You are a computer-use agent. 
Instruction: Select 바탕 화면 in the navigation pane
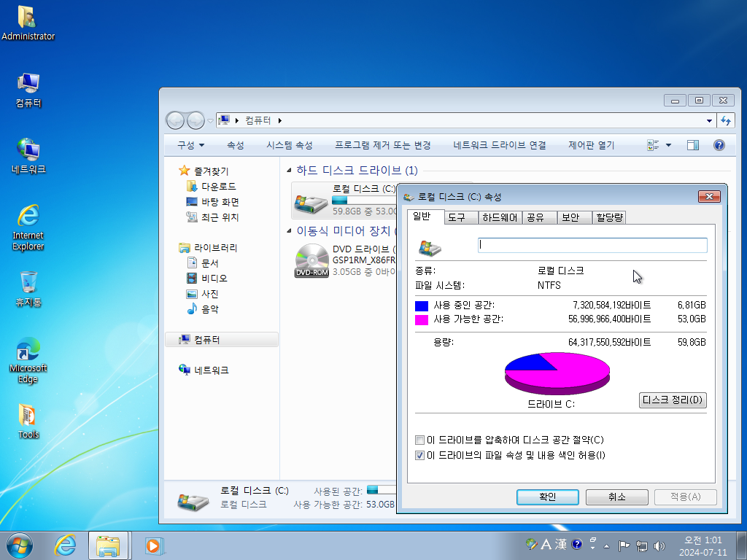click(x=212, y=202)
